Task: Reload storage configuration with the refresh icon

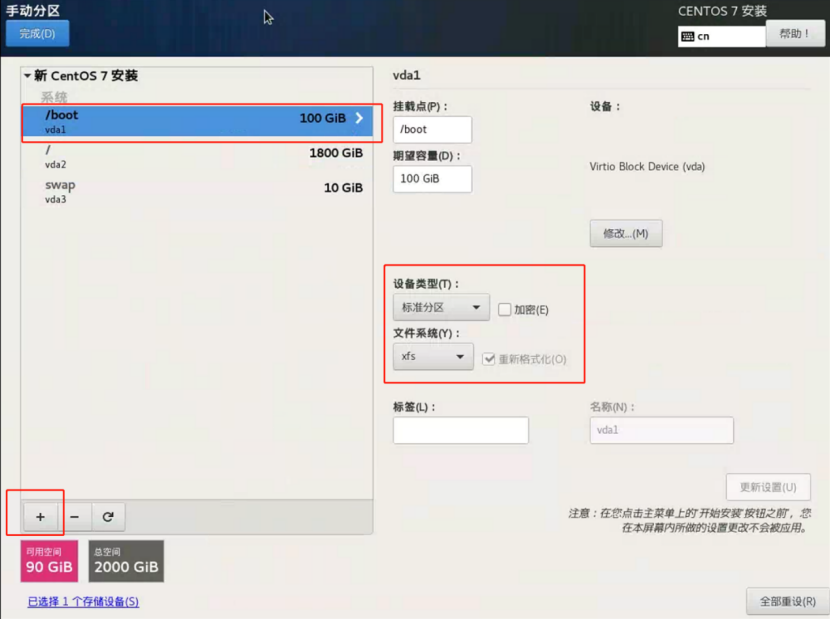Action: (x=108, y=517)
